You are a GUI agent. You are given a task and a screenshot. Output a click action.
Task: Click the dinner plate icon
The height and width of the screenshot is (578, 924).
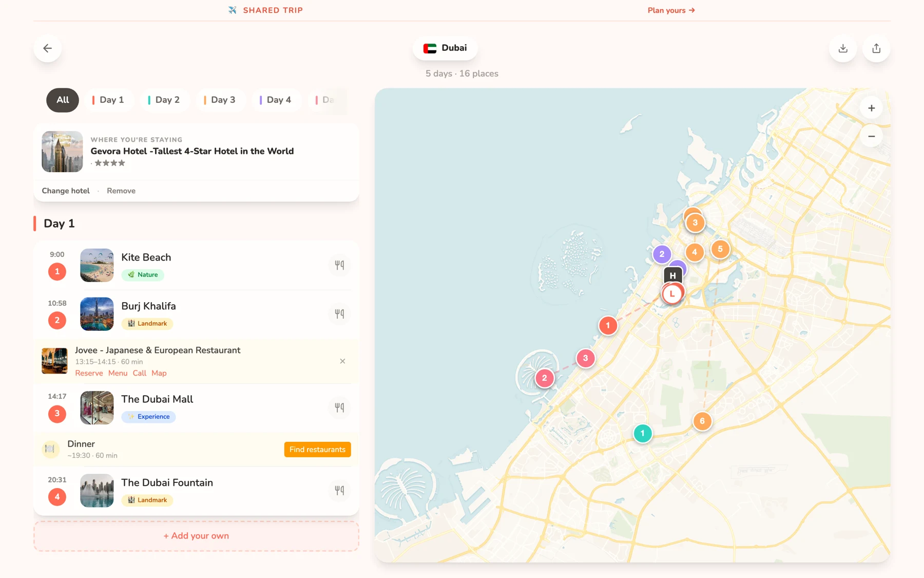click(x=50, y=449)
